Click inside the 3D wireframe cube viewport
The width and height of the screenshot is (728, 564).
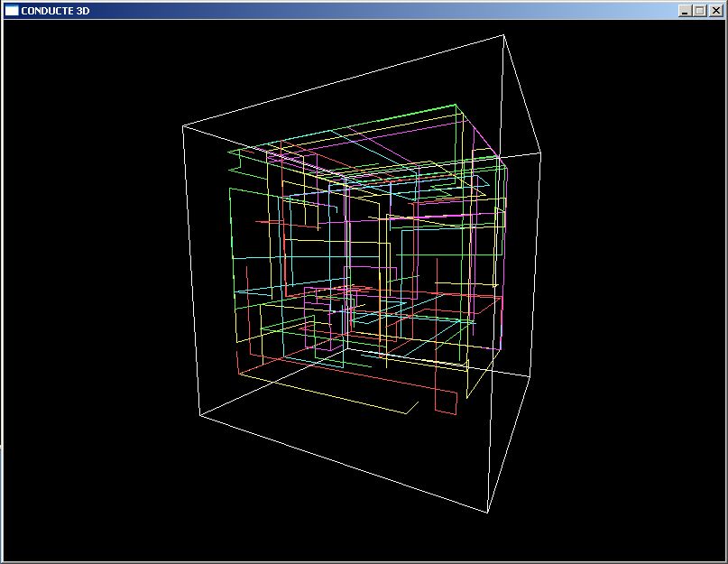coord(364,290)
